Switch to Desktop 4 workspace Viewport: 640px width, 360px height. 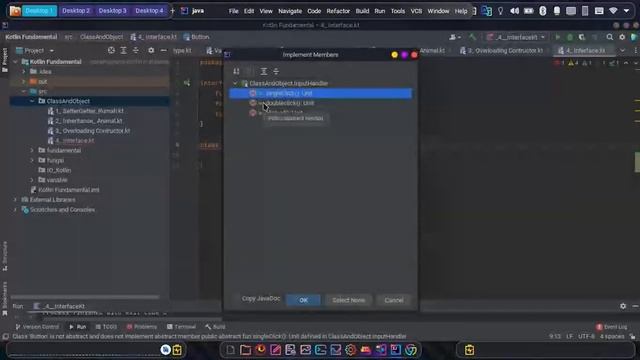149,11
